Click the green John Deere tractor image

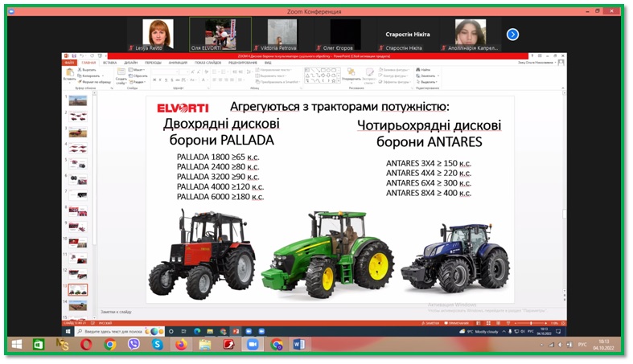point(327,254)
